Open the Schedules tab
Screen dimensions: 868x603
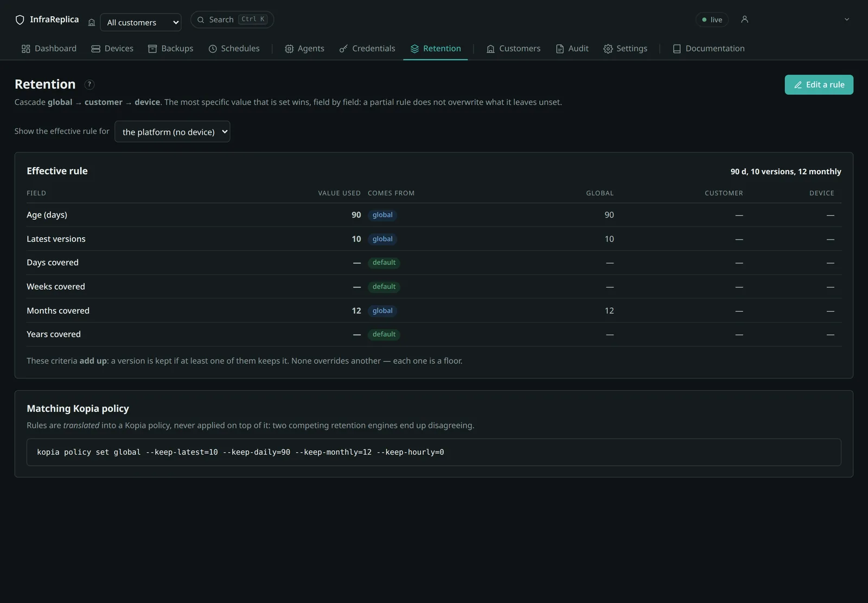click(x=234, y=48)
